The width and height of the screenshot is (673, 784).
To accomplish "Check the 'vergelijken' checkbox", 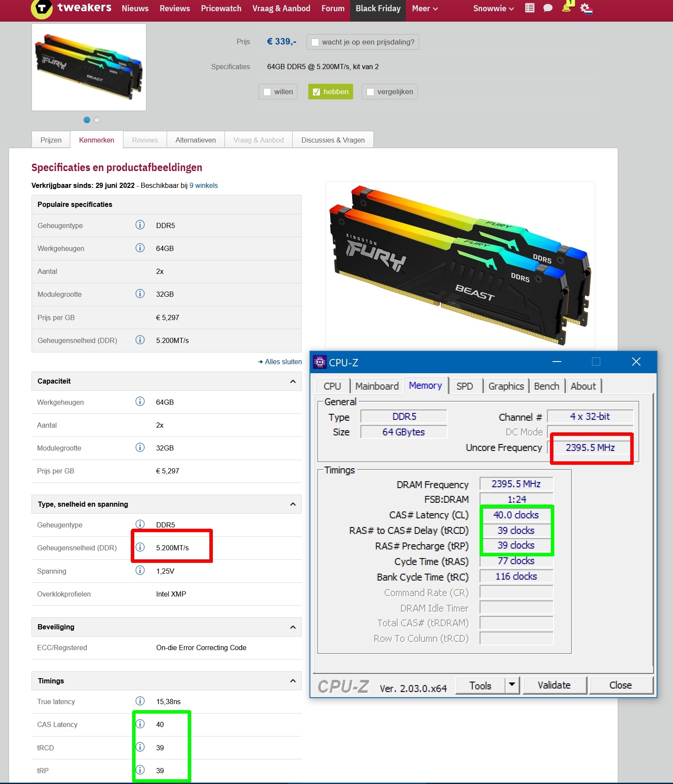I will click(x=370, y=92).
